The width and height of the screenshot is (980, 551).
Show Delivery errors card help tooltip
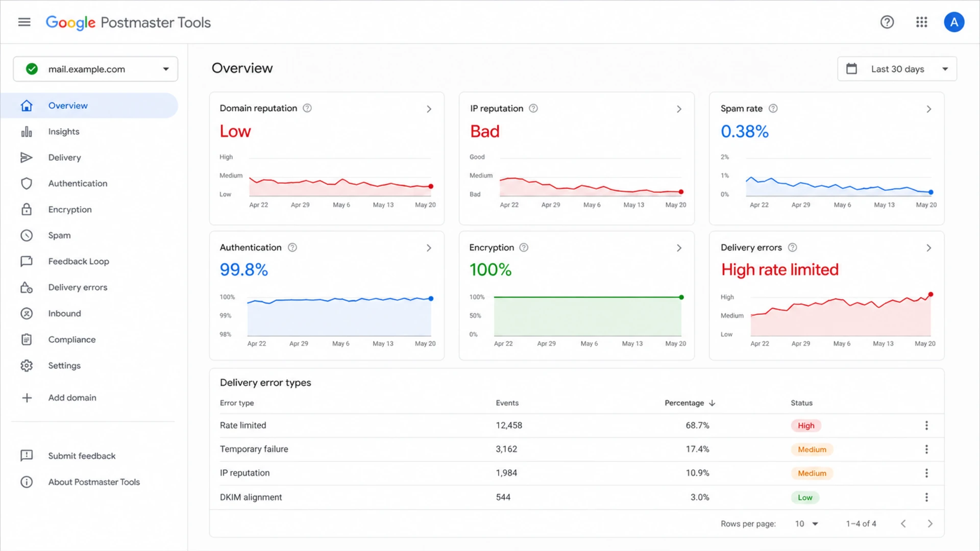793,247
